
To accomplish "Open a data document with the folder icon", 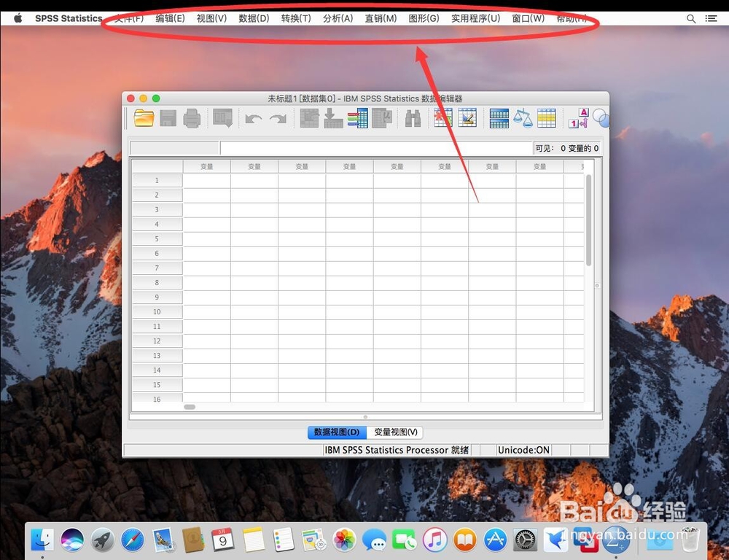I will tap(144, 118).
